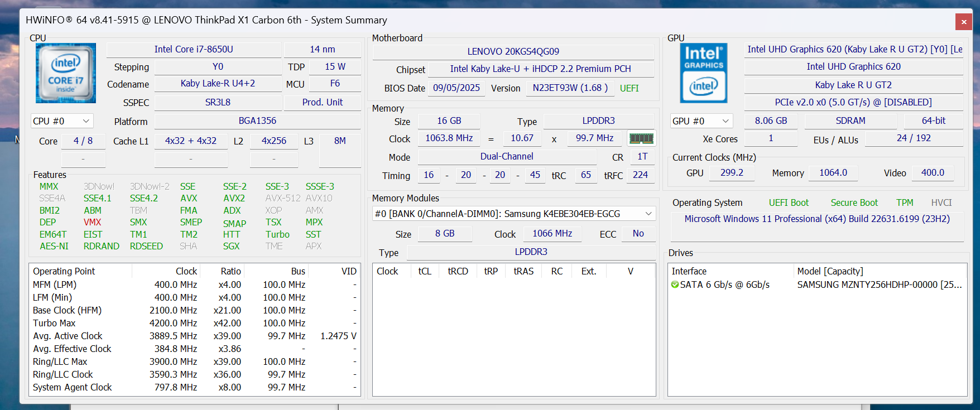Select the Turbo Max row
The width and height of the screenshot is (980, 410).
(194, 323)
